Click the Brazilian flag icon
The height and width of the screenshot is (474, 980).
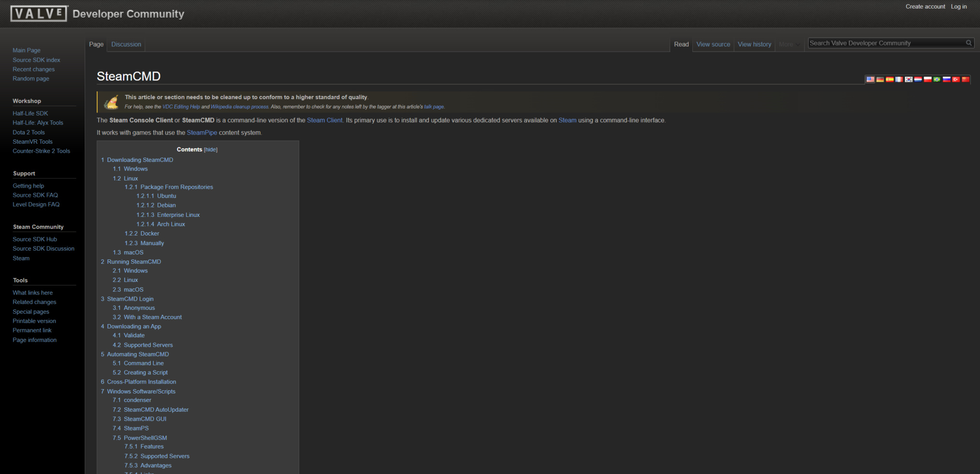(937, 79)
